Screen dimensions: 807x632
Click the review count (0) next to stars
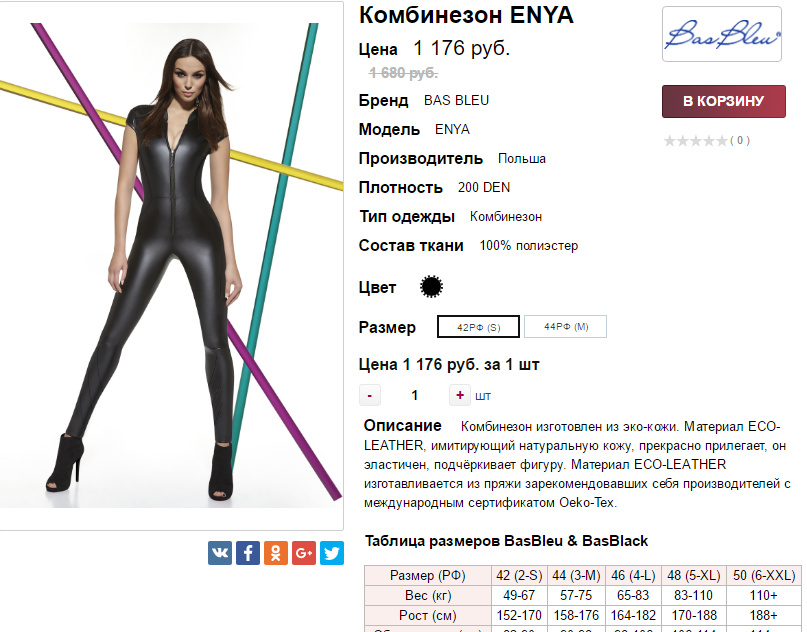pyautogui.click(x=740, y=141)
